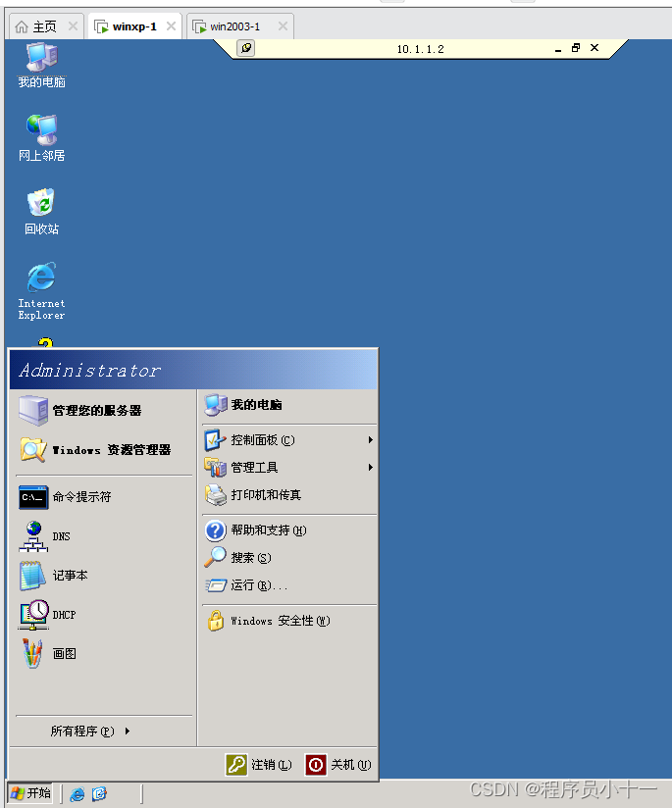Open 管理工具 entry
Image resolution: width=672 pixels, height=808 pixels.
(289, 468)
